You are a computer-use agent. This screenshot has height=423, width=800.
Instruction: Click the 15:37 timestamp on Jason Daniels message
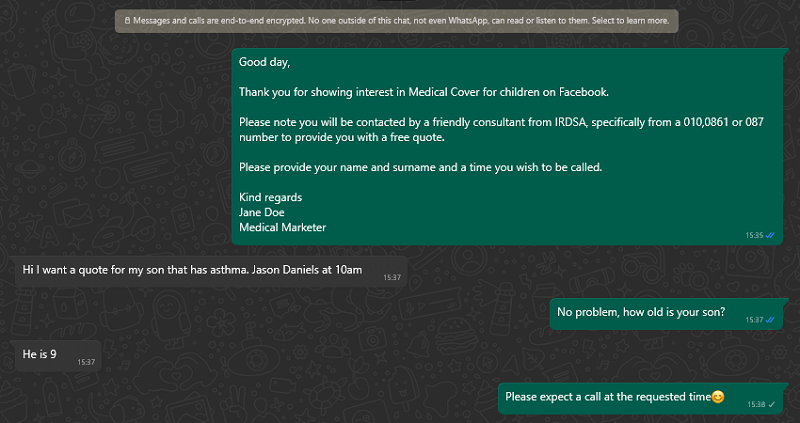392,278
